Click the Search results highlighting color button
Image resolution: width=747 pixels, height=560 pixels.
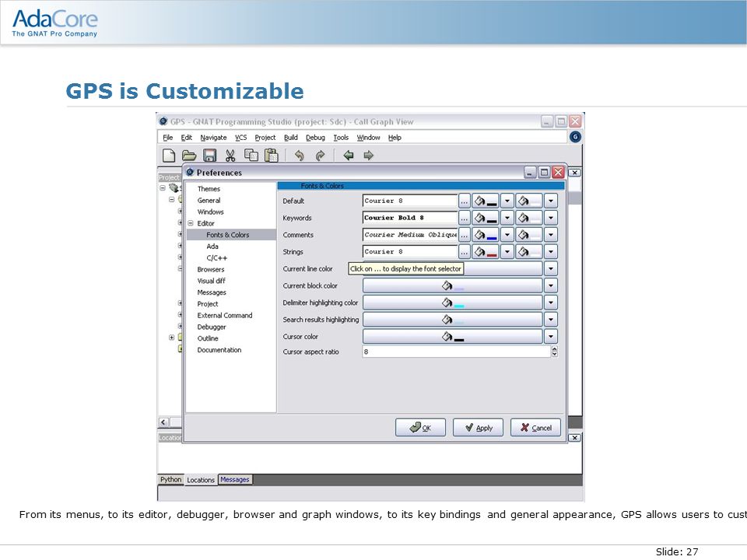(x=453, y=320)
